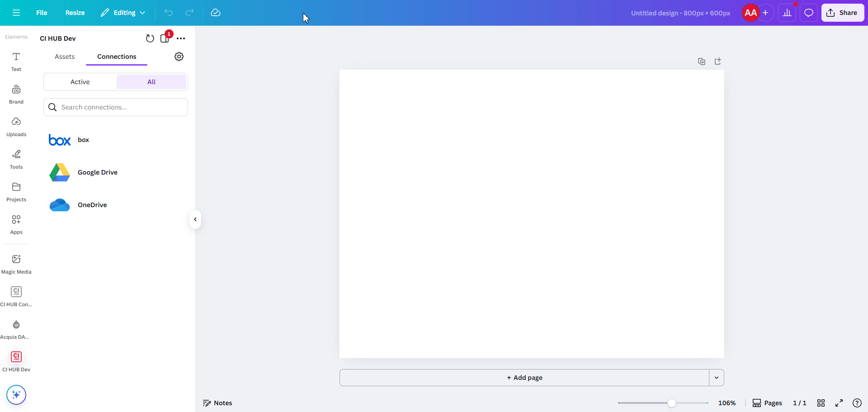Open the Uploads sidebar icon
This screenshot has width=868, height=412.
coord(16,122)
